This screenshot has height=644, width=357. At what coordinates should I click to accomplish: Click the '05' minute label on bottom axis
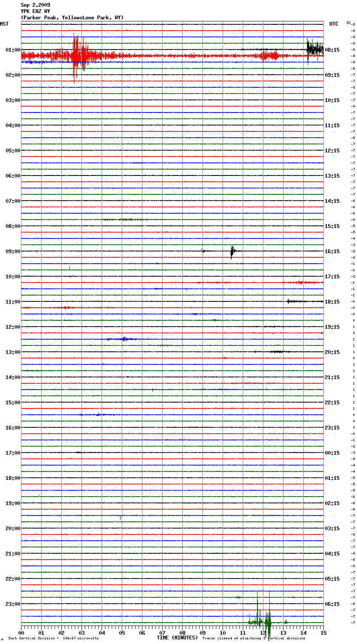point(122,633)
